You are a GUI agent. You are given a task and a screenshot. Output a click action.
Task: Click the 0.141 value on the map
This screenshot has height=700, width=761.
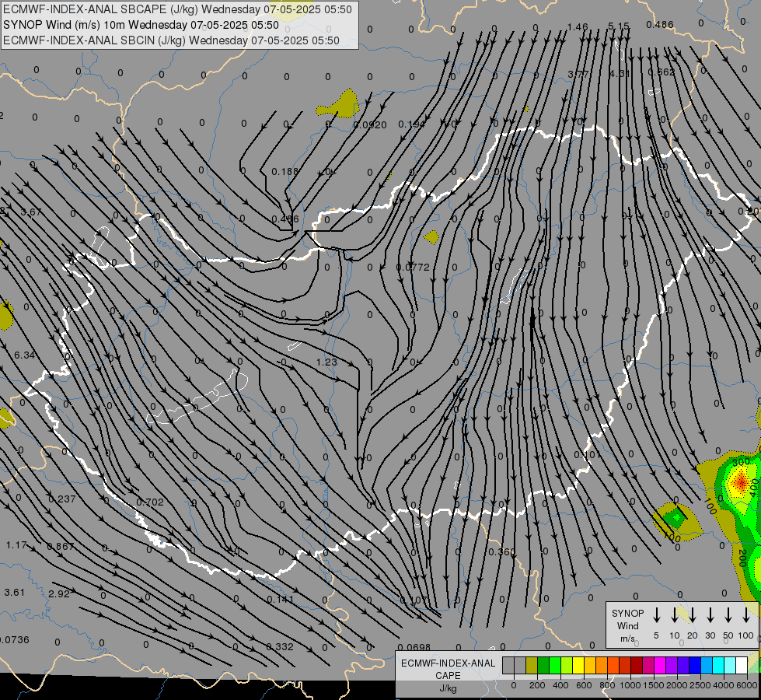(280, 600)
